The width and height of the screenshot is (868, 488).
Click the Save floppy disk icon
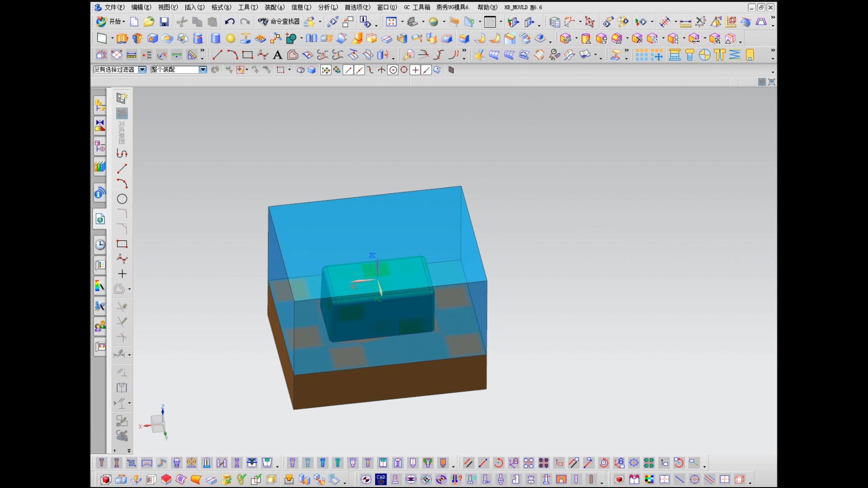[165, 22]
